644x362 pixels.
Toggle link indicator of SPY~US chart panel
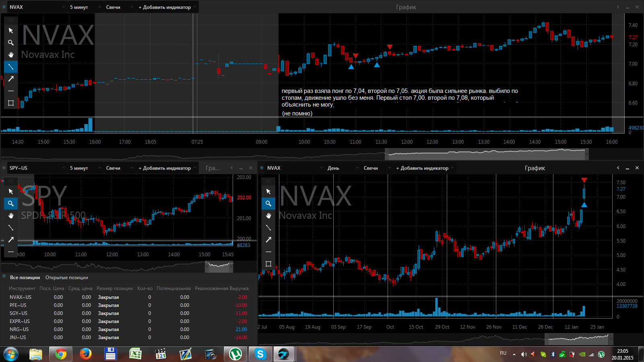(4, 168)
